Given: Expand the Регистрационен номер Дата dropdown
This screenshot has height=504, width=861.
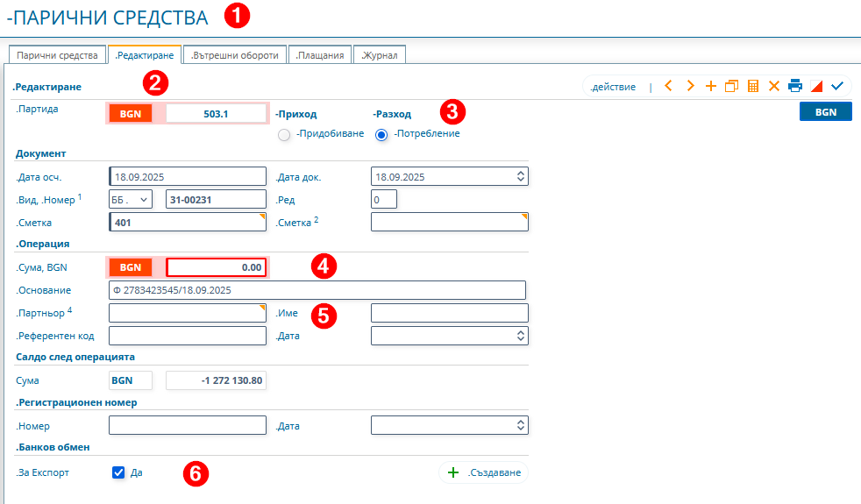Looking at the screenshot, I should (520, 426).
